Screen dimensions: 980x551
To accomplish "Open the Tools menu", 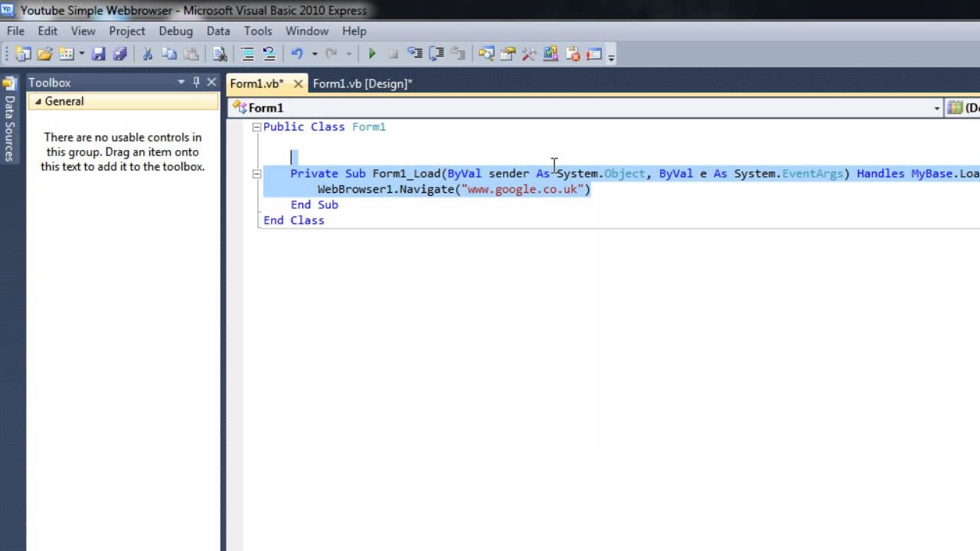I will [x=258, y=31].
